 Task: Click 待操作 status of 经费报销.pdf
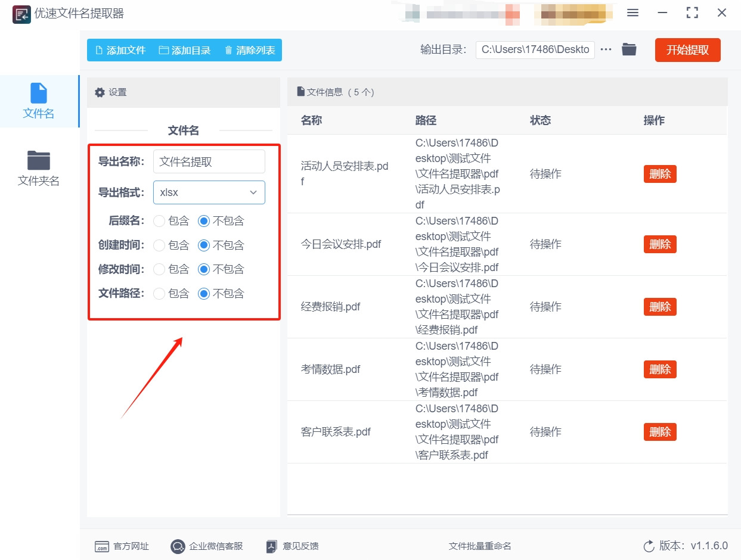[x=545, y=307]
